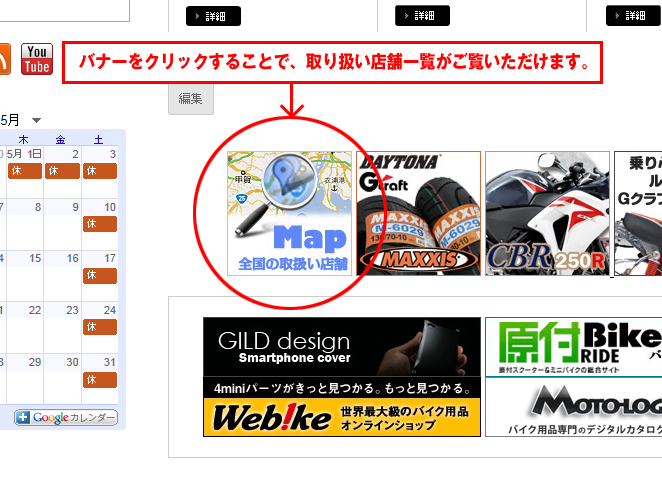This screenshot has width=662, height=491.
Task: Open the 休 event on May 2
Action: click(x=62, y=171)
